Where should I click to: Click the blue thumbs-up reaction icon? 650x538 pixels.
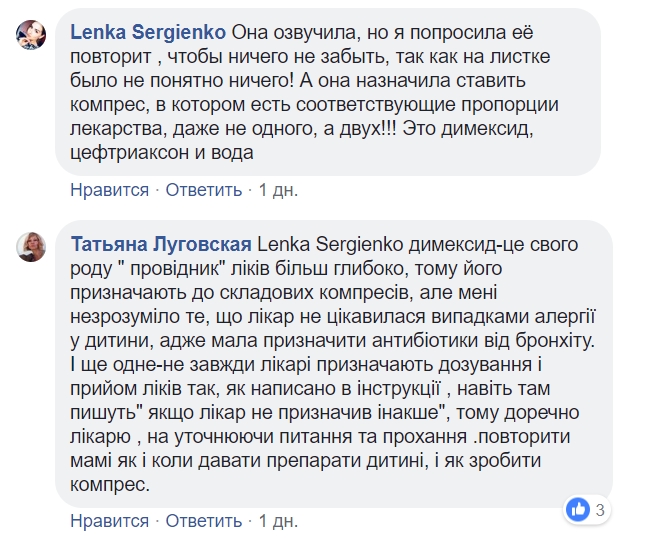578,510
